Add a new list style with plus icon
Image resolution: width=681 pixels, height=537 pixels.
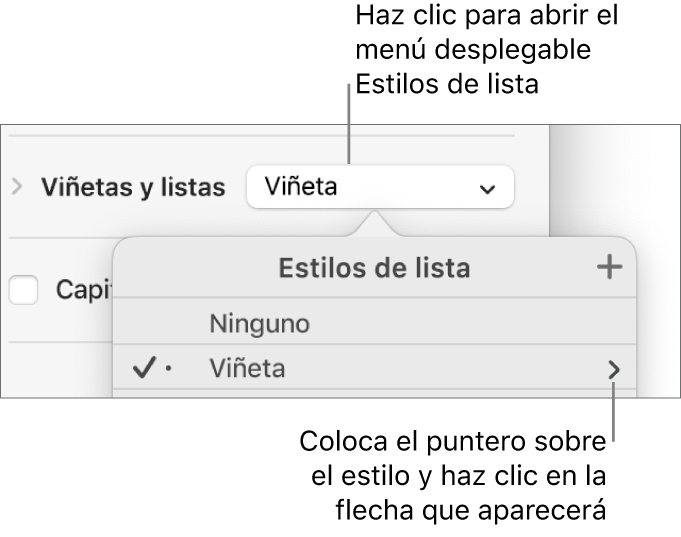click(608, 267)
